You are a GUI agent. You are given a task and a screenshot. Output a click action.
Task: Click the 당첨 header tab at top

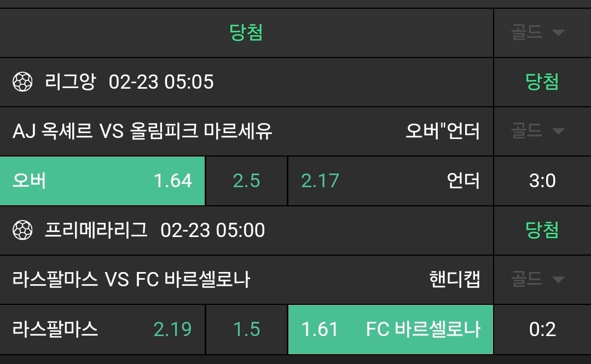[x=246, y=32]
